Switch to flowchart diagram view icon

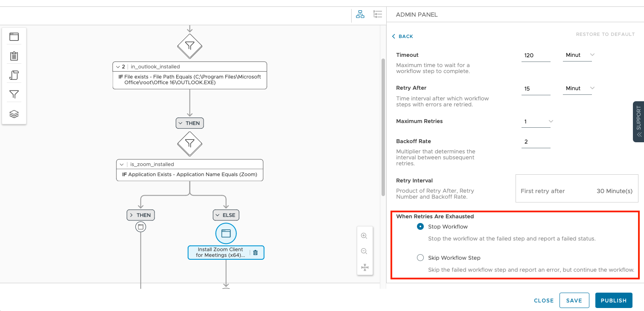point(360,15)
